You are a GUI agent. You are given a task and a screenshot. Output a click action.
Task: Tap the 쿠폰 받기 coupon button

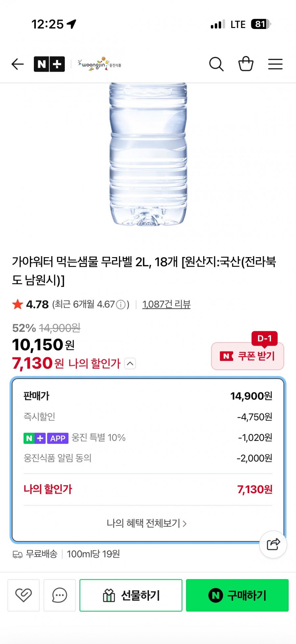pyautogui.click(x=248, y=356)
